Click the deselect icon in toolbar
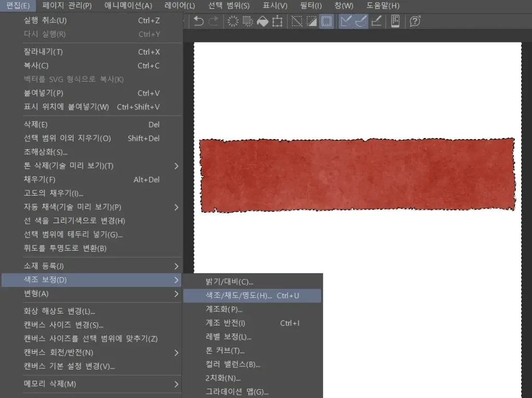Screen dimensions: 532x398 click(x=297, y=21)
